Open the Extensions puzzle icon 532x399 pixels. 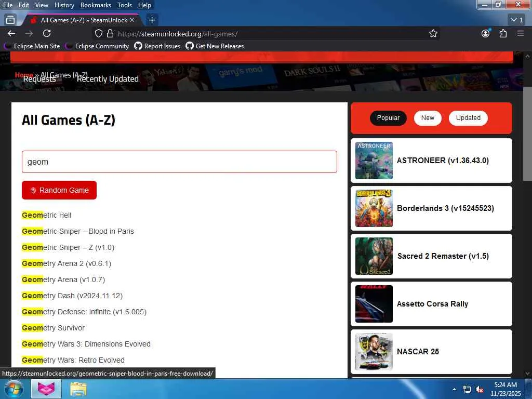point(503,33)
